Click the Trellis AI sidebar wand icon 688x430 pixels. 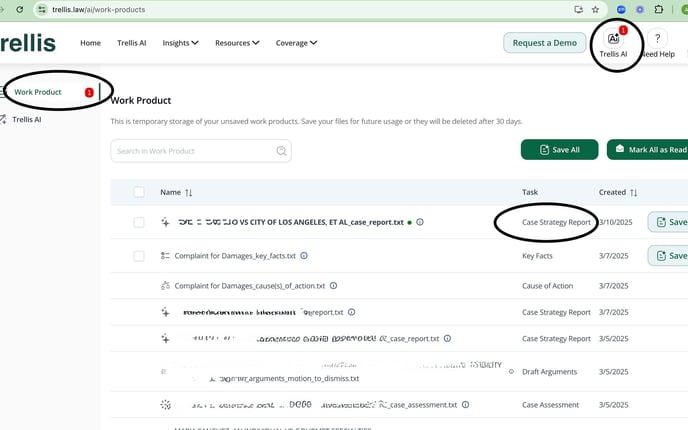4,119
